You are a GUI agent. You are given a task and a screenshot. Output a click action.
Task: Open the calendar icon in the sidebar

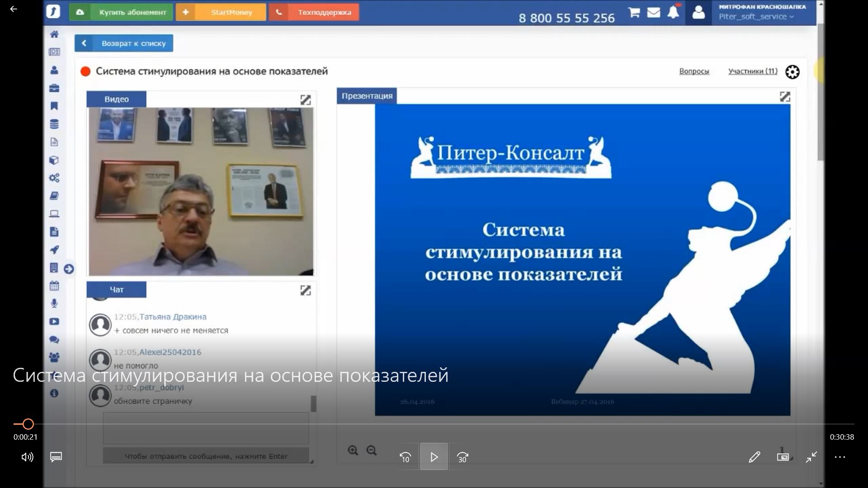(54, 286)
